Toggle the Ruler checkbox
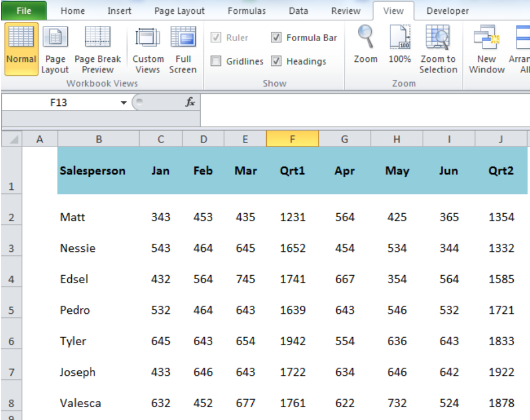The height and width of the screenshot is (420, 530). click(x=216, y=37)
